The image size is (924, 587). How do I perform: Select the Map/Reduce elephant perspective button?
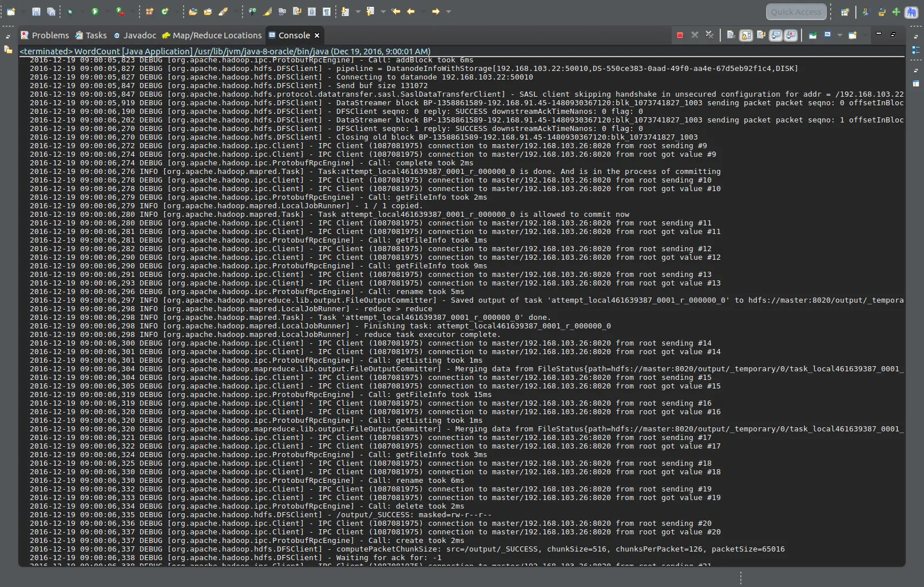click(x=911, y=12)
